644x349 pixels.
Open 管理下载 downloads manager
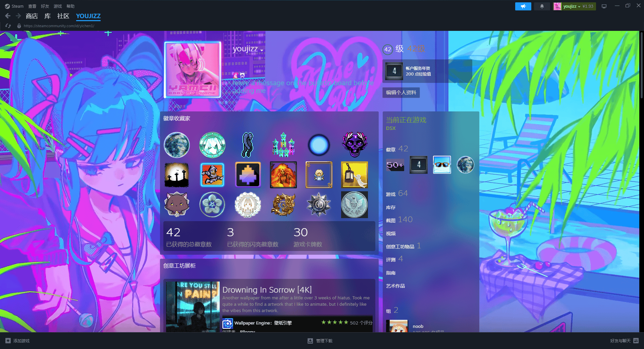[320, 341]
